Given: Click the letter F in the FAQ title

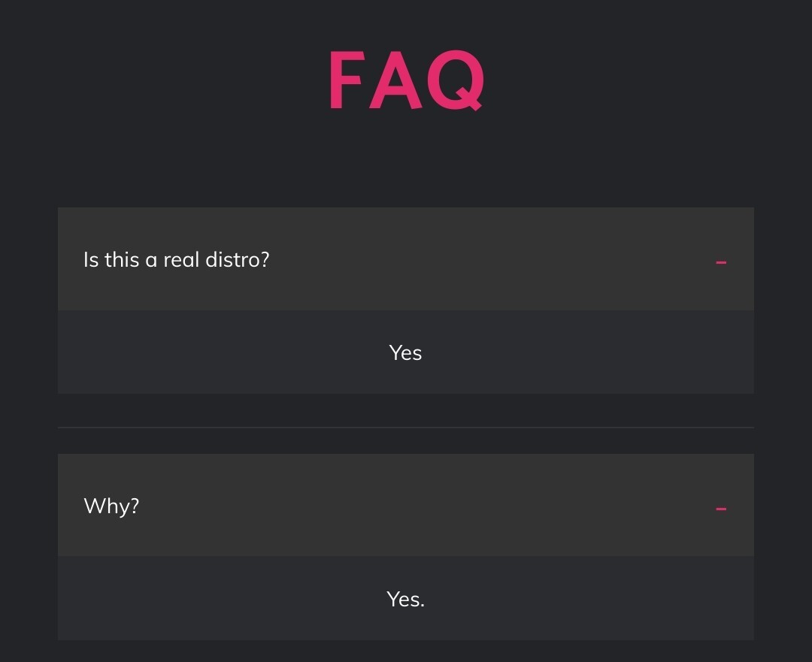Looking at the screenshot, I should point(347,81).
